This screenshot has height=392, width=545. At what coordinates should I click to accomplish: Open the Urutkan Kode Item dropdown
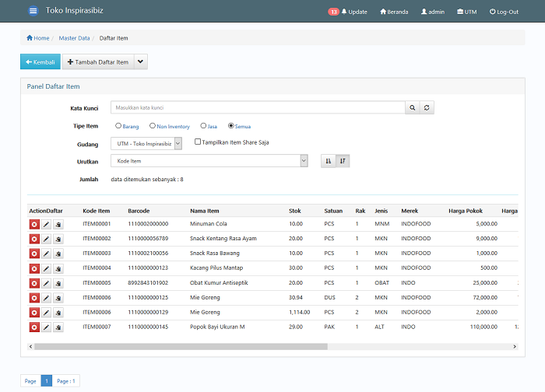coord(209,161)
